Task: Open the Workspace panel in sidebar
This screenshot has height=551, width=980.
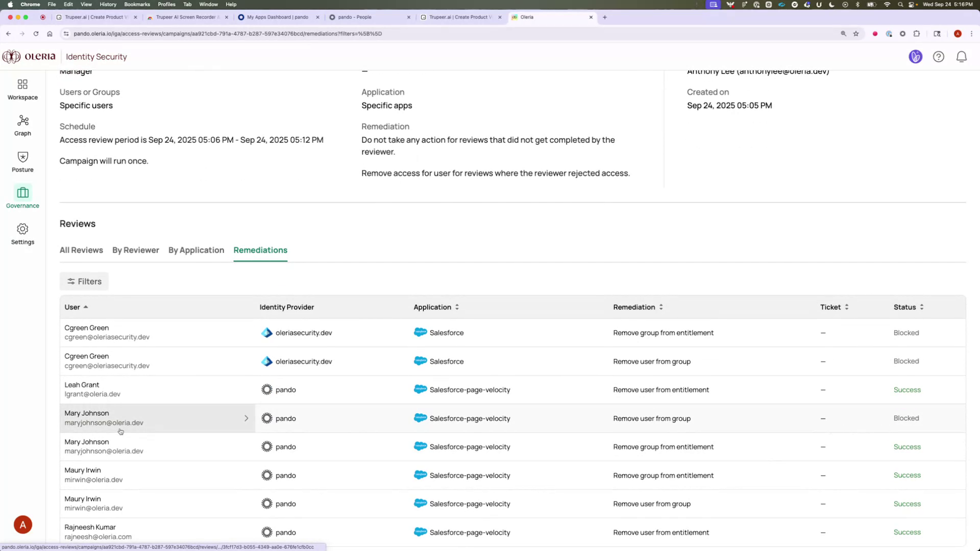Action: 22,89
